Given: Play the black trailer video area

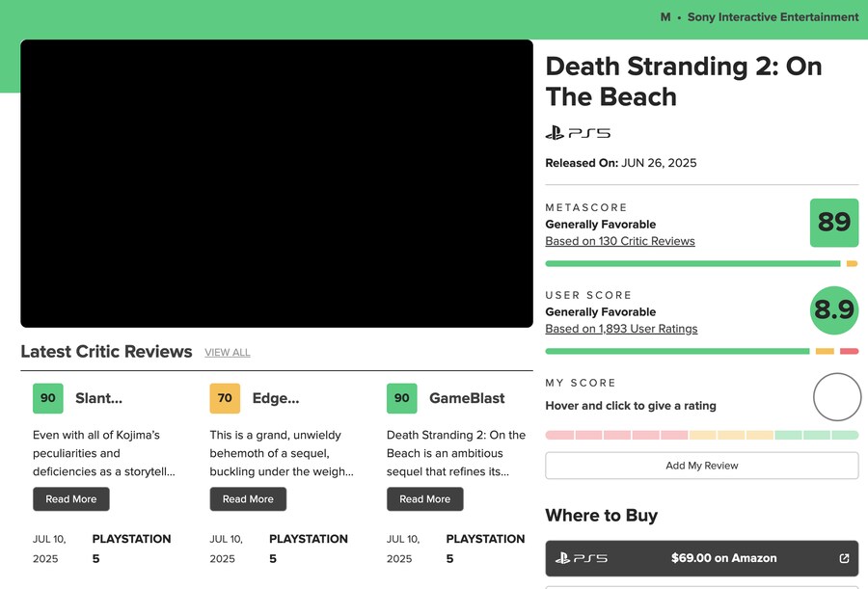Looking at the screenshot, I should point(277,183).
